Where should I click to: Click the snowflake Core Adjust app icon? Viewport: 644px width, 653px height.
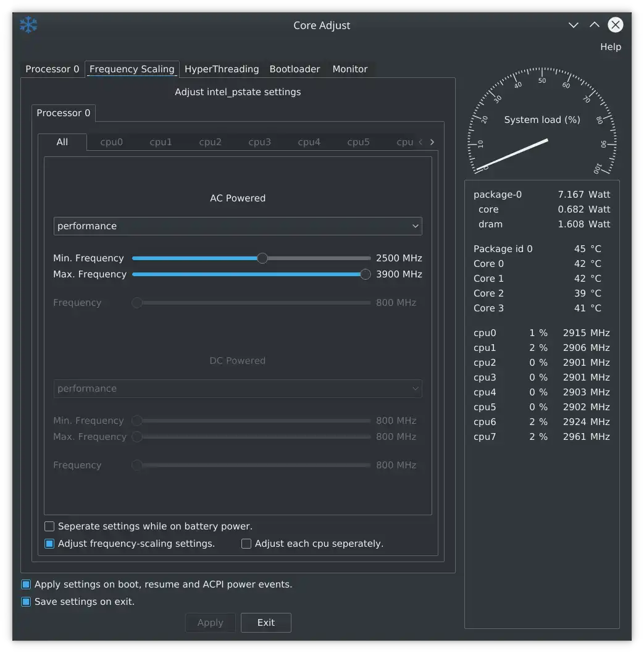[29, 25]
